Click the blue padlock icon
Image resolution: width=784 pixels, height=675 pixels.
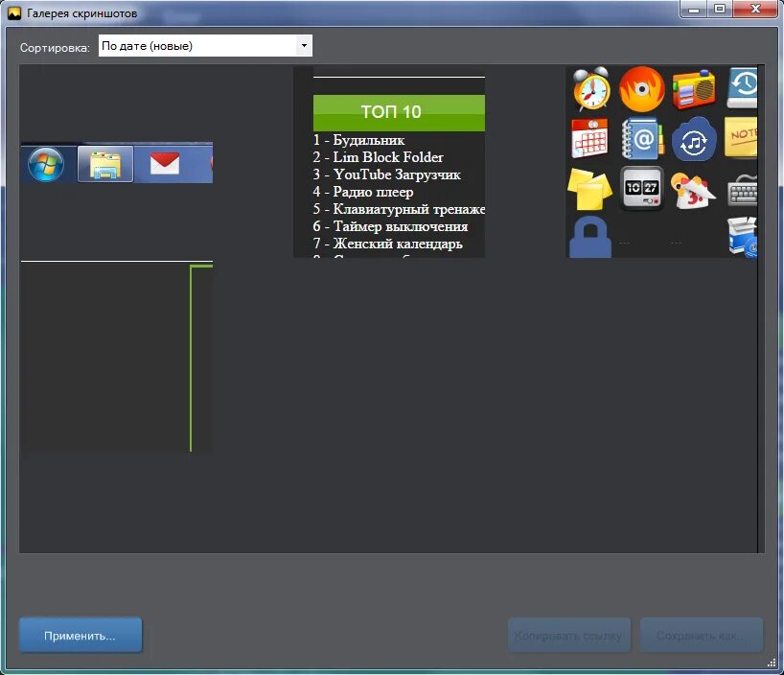click(x=590, y=237)
